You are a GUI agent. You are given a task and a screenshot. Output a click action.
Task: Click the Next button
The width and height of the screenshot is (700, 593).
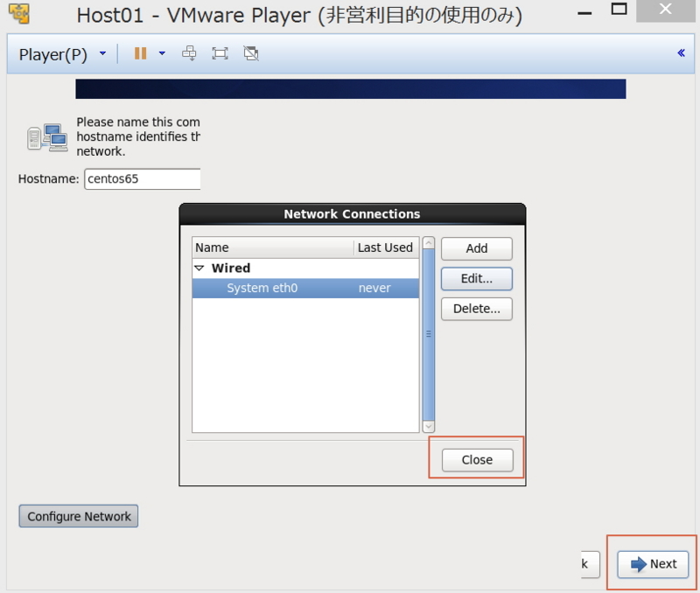tap(653, 564)
